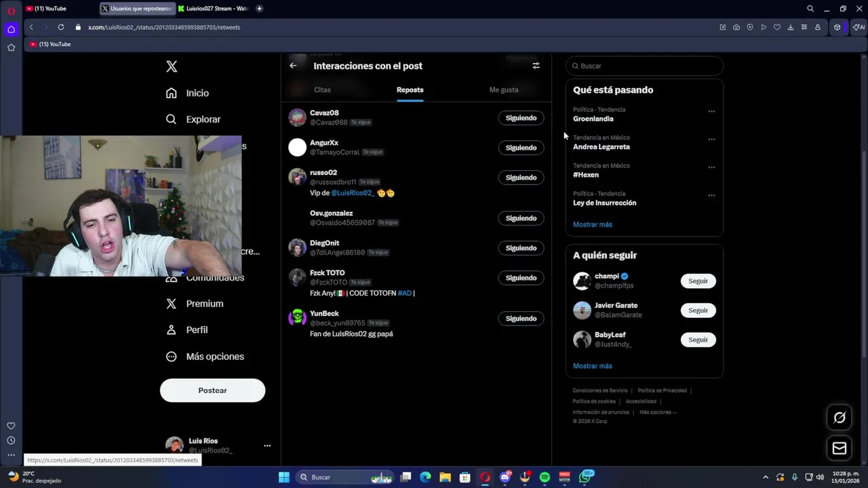The width and height of the screenshot is (868, 488).
Task: Reload the page in Opera
Action: point(61,27)
